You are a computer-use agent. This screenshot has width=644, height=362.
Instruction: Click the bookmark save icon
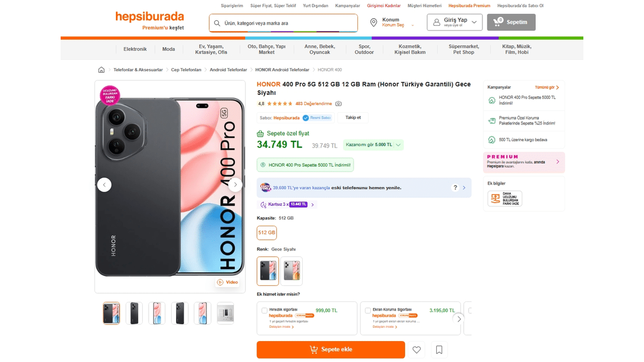(x=439, y=349)
